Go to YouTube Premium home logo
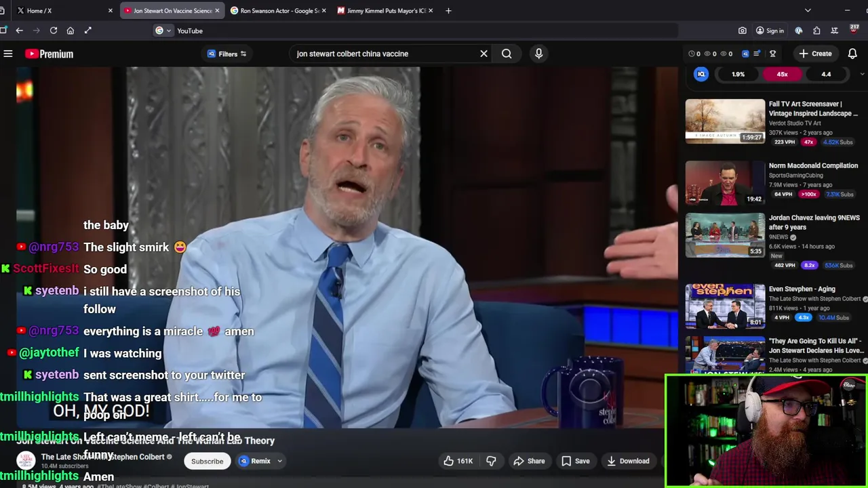Image resolution: width=868 pixels, height=488 pixels. click(50, 54)
